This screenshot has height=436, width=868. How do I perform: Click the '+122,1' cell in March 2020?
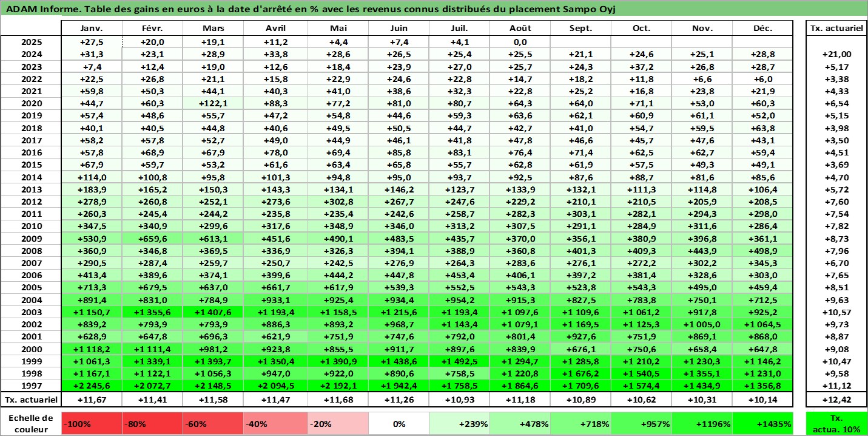[214, 104]
